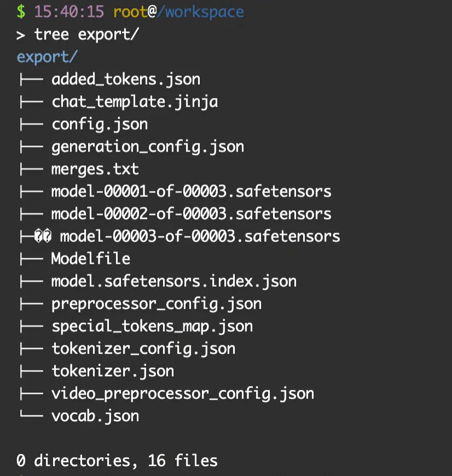Click the blue export/ root directory
The height and width of the screenshot is (476, 452).
point(48,57)
